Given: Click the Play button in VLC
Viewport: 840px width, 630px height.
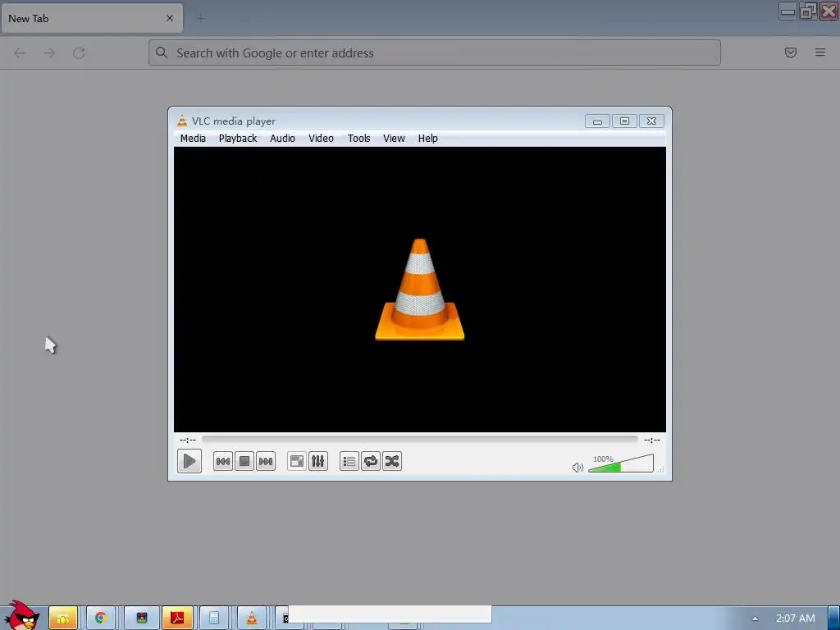Looking at the screenshot, I should tap(189, 461).
